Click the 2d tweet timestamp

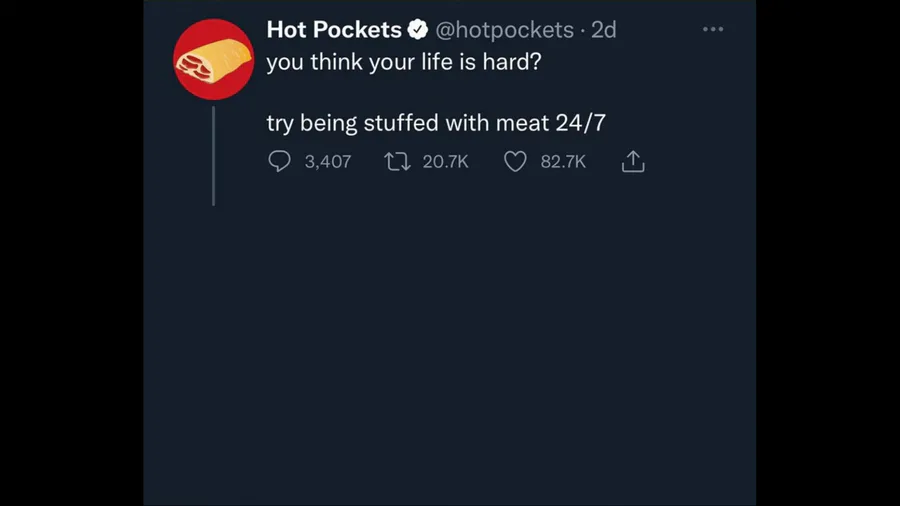(604, 30)
